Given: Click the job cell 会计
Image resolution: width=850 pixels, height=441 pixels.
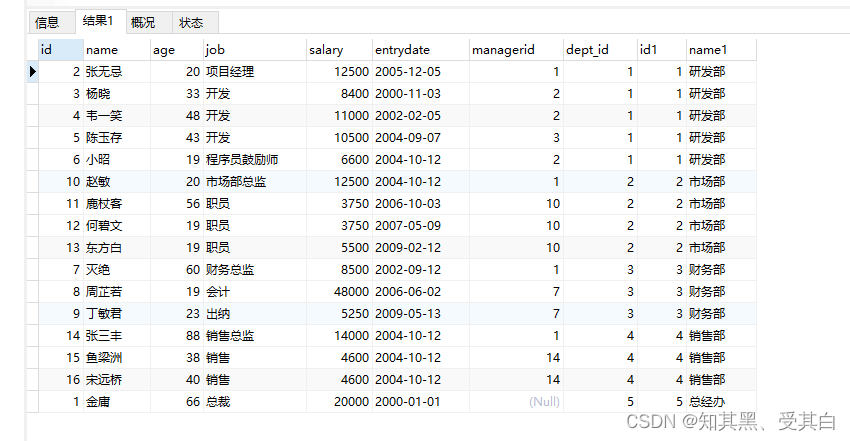Looking at the screenshot, I should click(255, 291).
